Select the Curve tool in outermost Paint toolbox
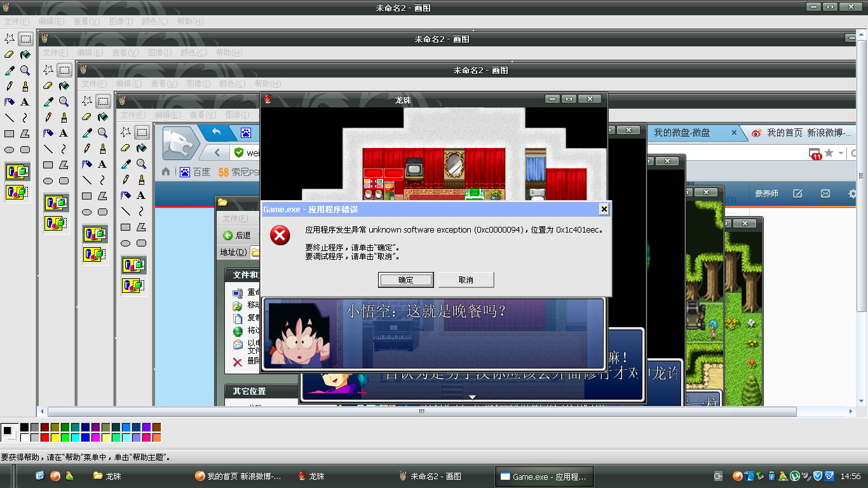The width and height of the screenshot is (868, 488). [x=25, y=118]
